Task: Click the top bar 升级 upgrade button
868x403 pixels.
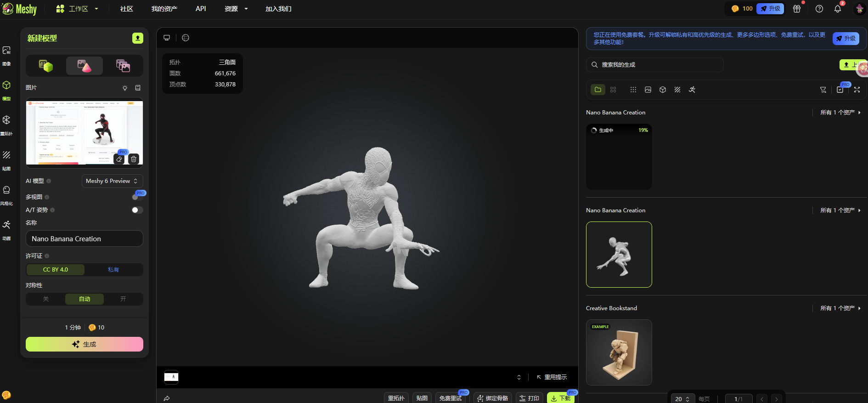Action: point(770,9)
